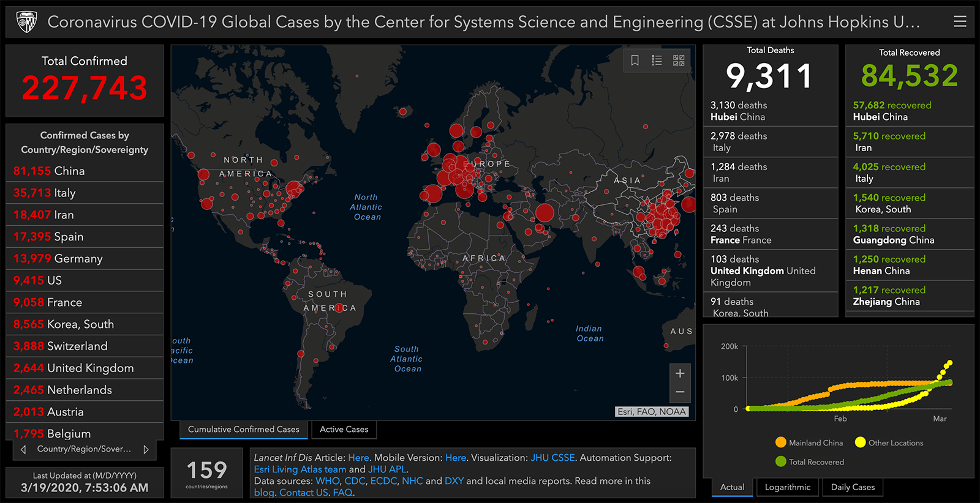Toggle Mainland China series in chart legend
The width and height of the screenshot is (980, 503).
pyautogui.click(x=809, y=442)
